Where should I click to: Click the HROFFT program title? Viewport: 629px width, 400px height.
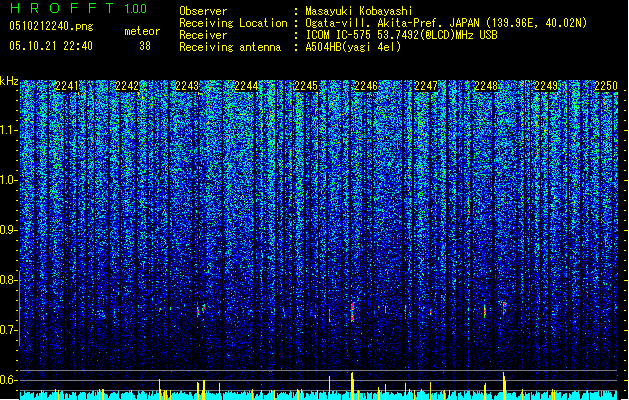pos(62,8)
